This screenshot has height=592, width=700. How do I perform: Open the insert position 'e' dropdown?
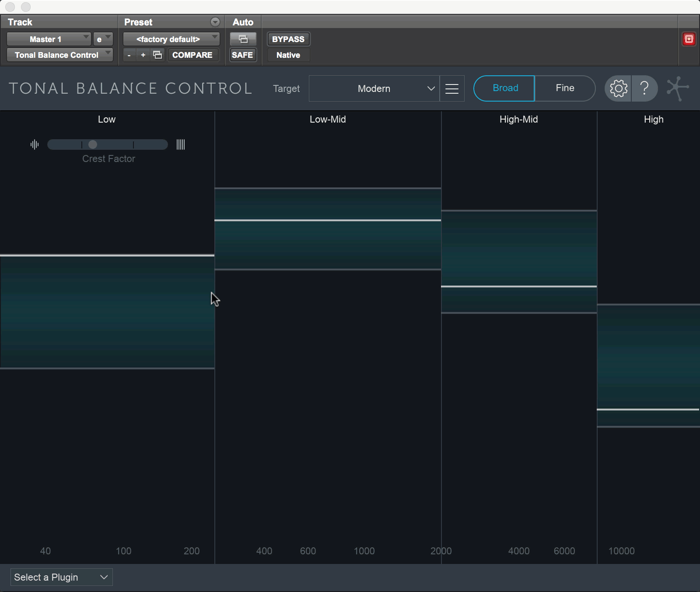(x=103, y=39)
